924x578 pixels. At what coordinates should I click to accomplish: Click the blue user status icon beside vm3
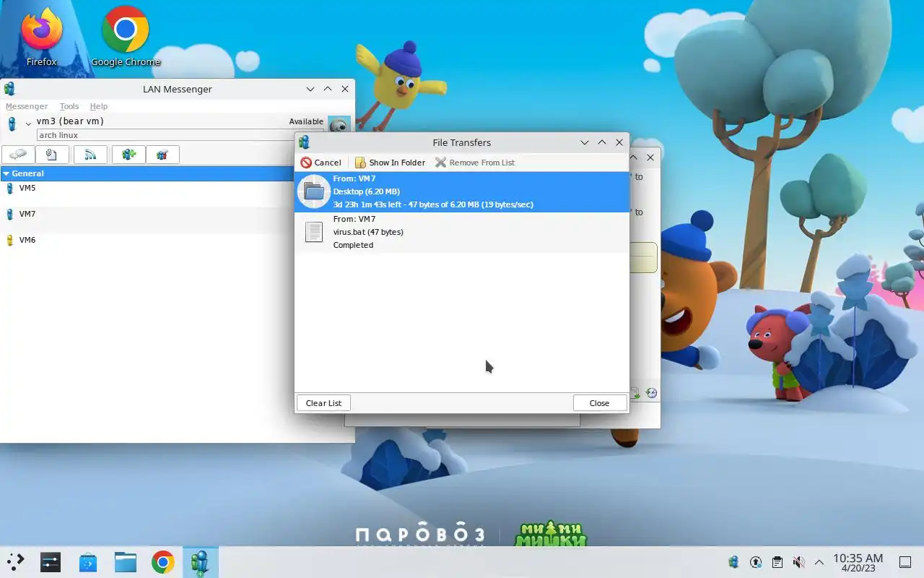[x=12, y=124]
